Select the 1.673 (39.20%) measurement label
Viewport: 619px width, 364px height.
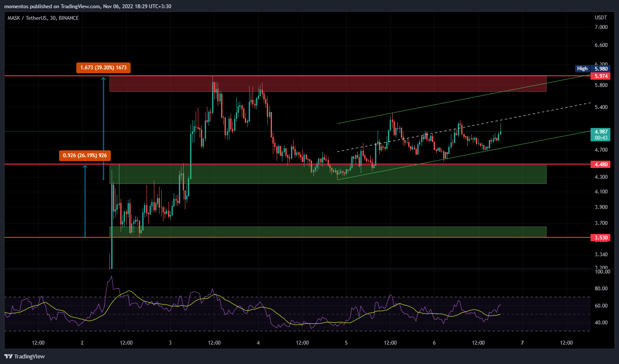click(103, 68)
